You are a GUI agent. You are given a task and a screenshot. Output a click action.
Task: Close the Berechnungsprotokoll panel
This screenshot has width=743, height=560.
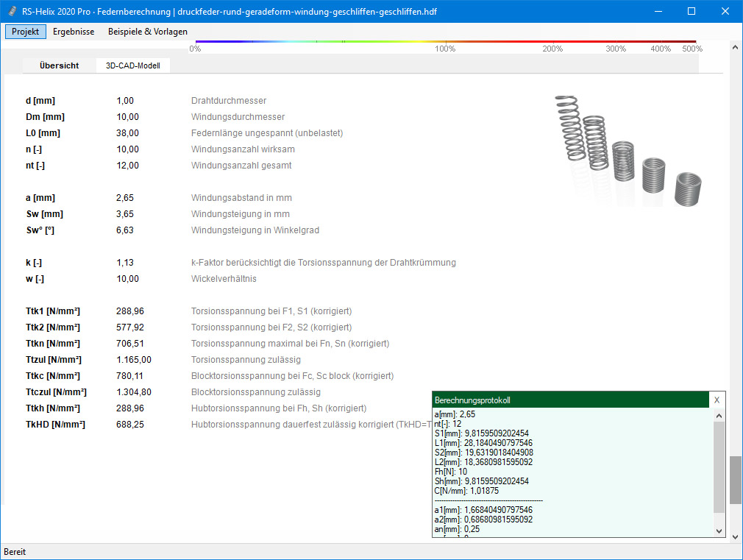click(717, 400)
